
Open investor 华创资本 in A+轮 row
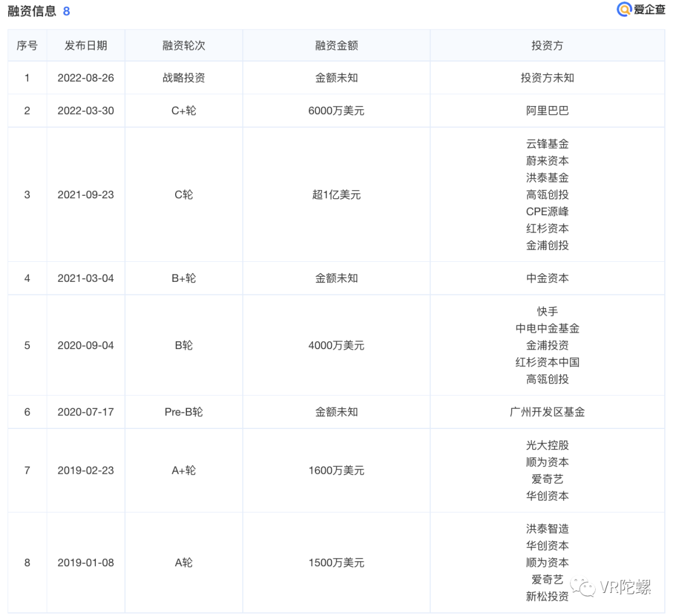[x=547, y=496]
